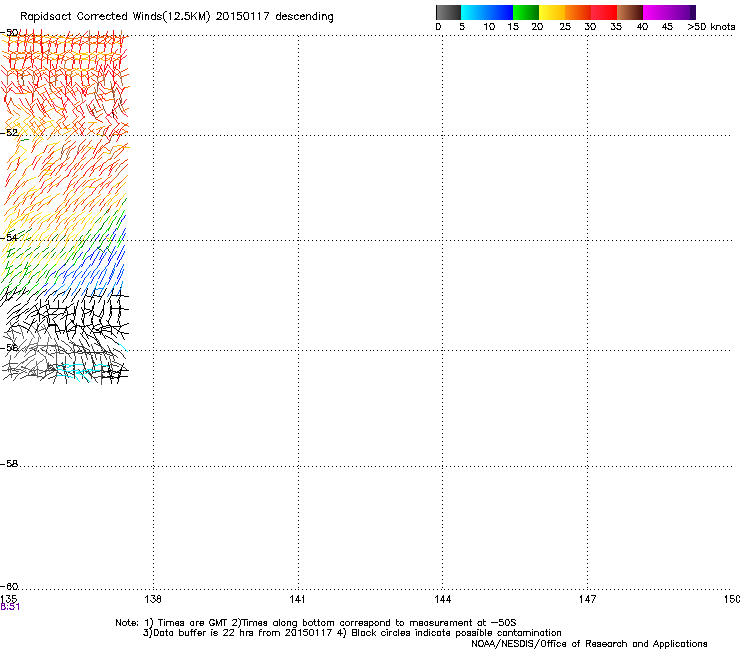Click the plot title 'Rapidscat Corrected Winds(12.5KM)'

tap(115, 17)
